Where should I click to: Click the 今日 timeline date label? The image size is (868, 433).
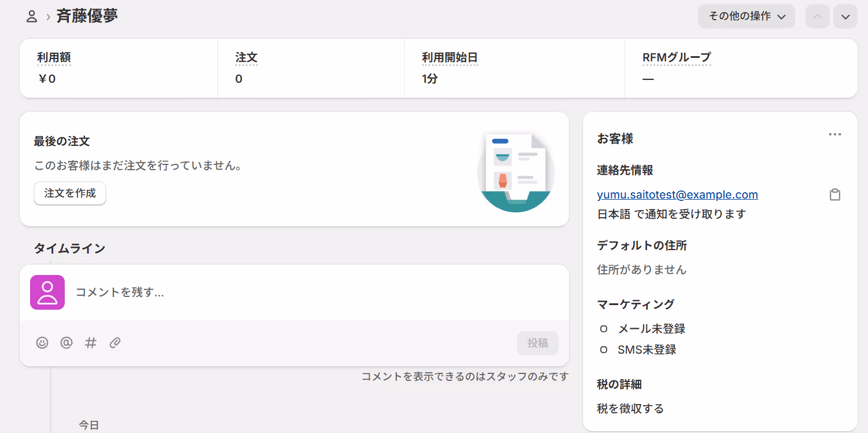89,425
